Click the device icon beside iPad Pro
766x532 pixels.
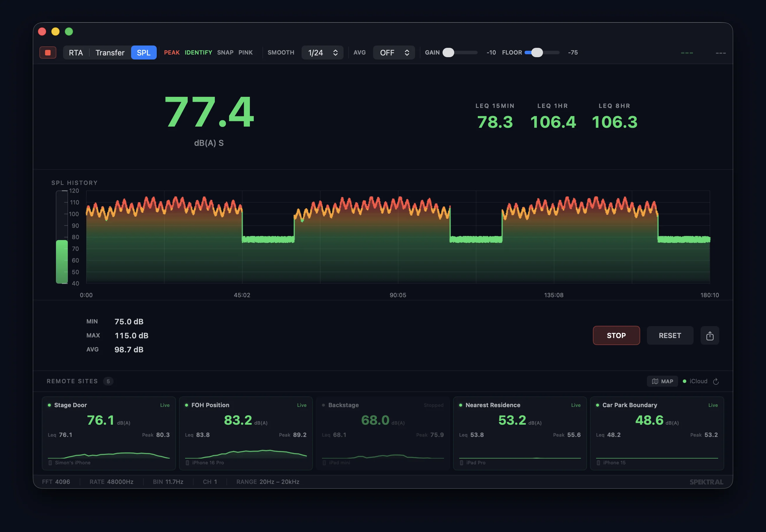(462, 463)
